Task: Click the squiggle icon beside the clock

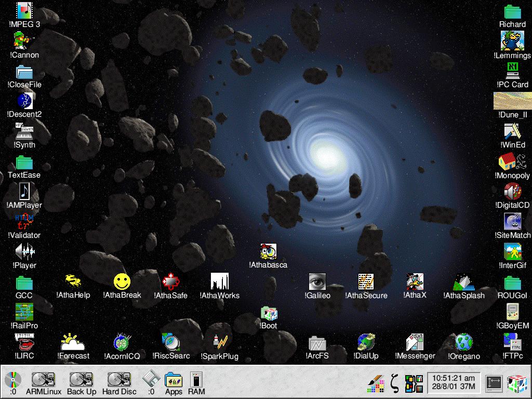Action: [394, 383]
